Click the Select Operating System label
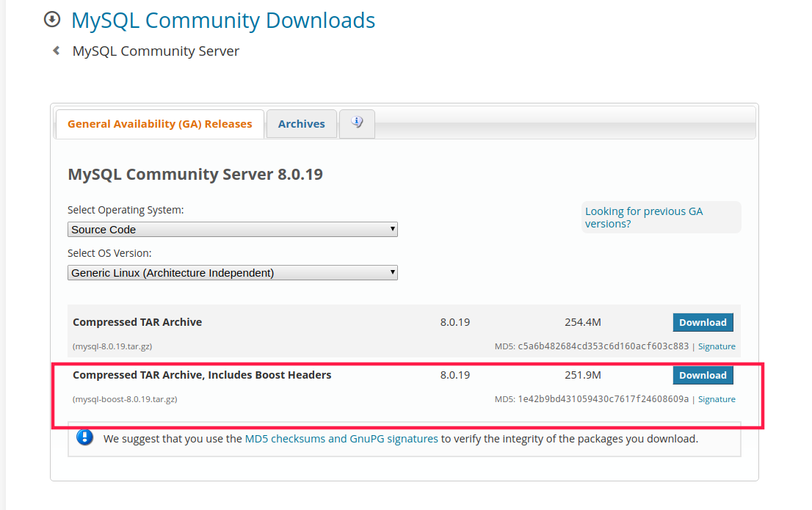Screen dimensions: 812x510 126,210
